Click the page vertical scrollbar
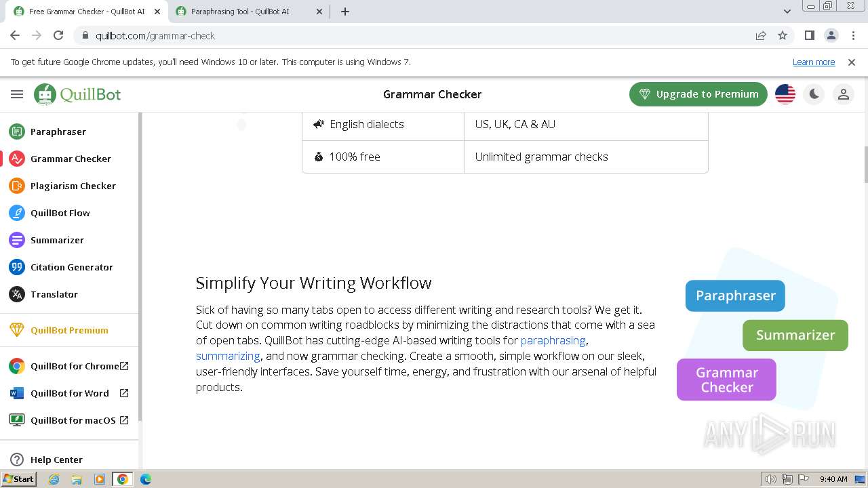868x488 pixels. [865, 165]
